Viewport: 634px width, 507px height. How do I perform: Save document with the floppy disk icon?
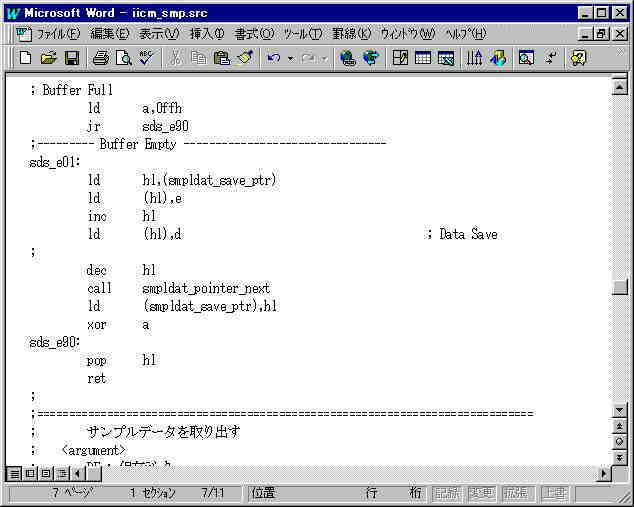(x=72, y=58)
